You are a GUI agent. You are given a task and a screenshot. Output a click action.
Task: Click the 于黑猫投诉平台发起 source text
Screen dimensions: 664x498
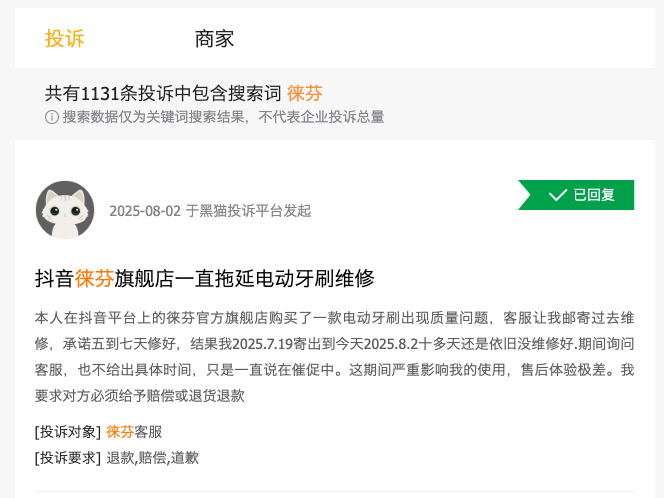248,211
